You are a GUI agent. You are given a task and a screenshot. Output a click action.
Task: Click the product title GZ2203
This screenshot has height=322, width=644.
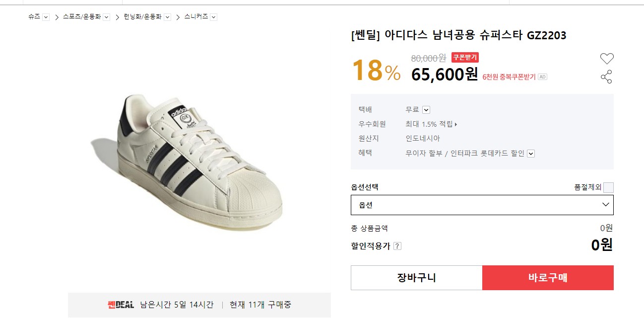pos(458,35)
